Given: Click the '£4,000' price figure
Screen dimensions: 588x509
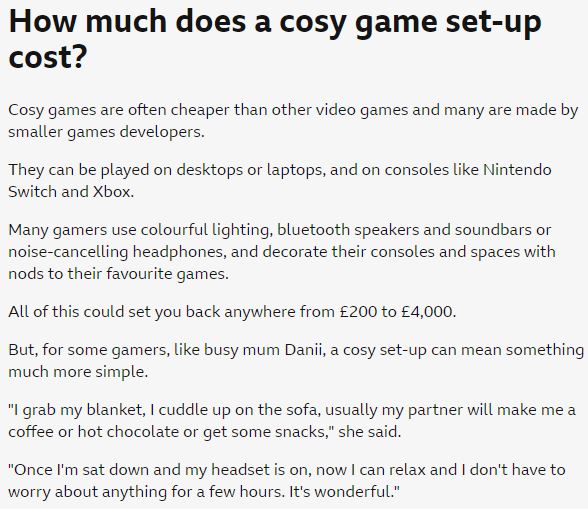Looking at the screenshot, I should (427, 312).
